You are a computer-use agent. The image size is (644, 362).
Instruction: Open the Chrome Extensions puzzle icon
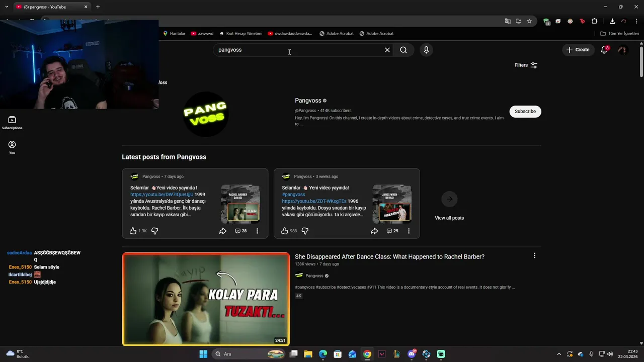coord(595,21)
